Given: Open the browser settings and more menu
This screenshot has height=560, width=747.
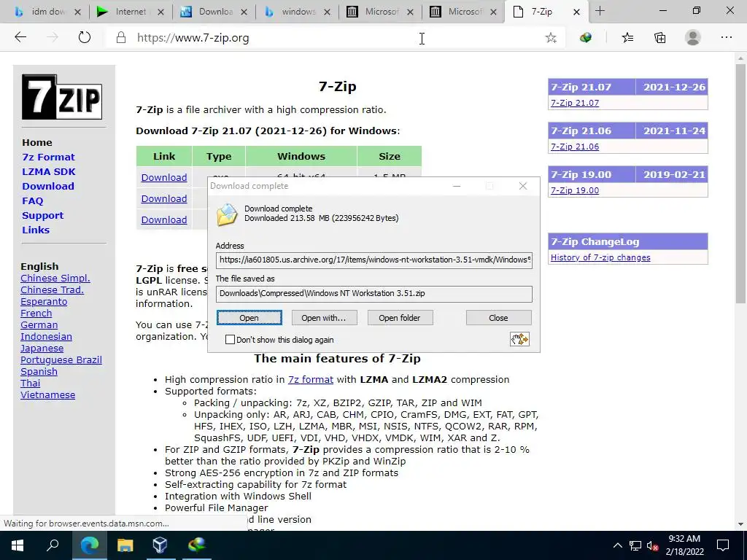Looking at the screenshot, I should pyautogui.click(x=726, y=37).
